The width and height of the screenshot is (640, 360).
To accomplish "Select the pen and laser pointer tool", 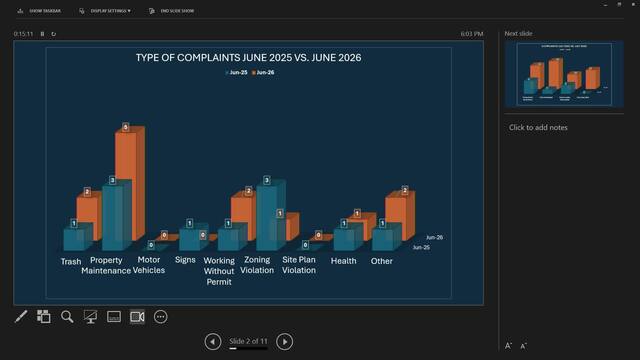I will 21,317.
